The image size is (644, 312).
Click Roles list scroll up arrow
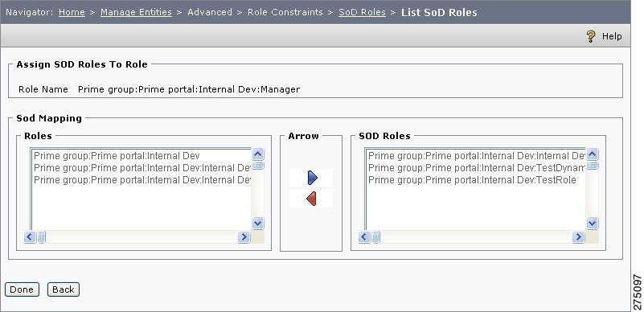click(x=257, y=154)
